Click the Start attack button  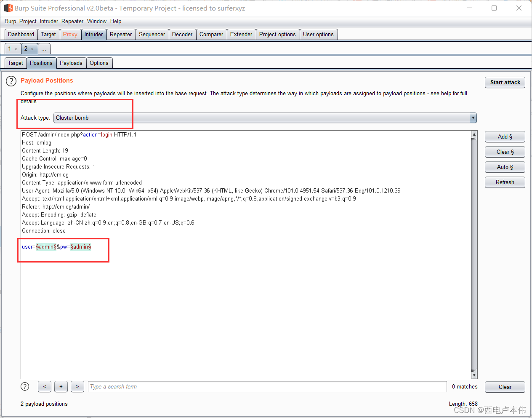pyautogui.click(x=505, y=83)
